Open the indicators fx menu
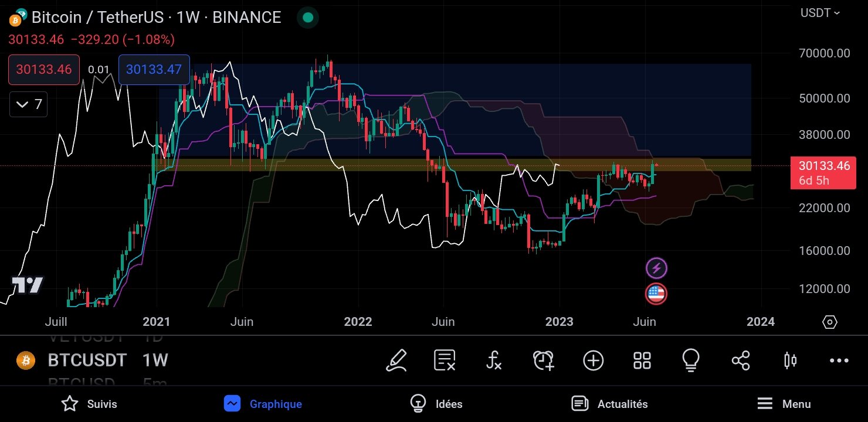The width and height of the screenshot is (868, 422). [494, 360]
